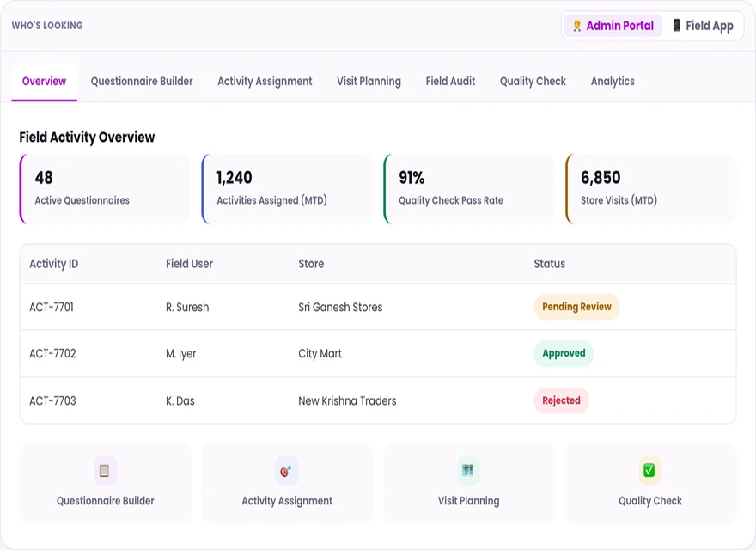
Task: Click the phone icon in Field App
Action: point(676,25)
